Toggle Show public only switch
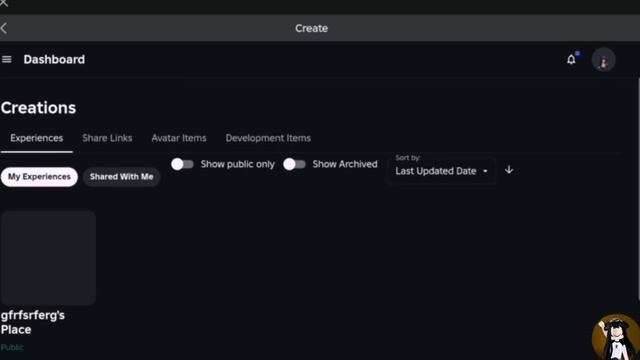This screenshot has height=360, width=640. click(x=182, y=164)
